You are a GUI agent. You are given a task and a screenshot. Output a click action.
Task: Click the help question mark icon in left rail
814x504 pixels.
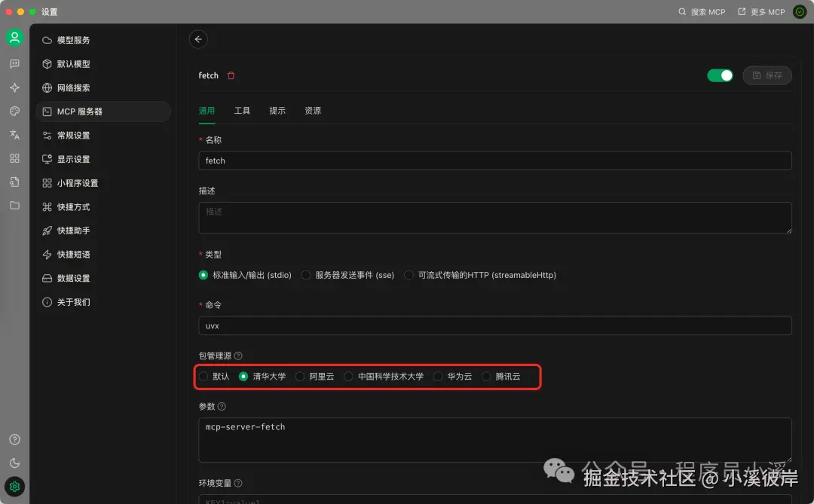pos(14,440)
